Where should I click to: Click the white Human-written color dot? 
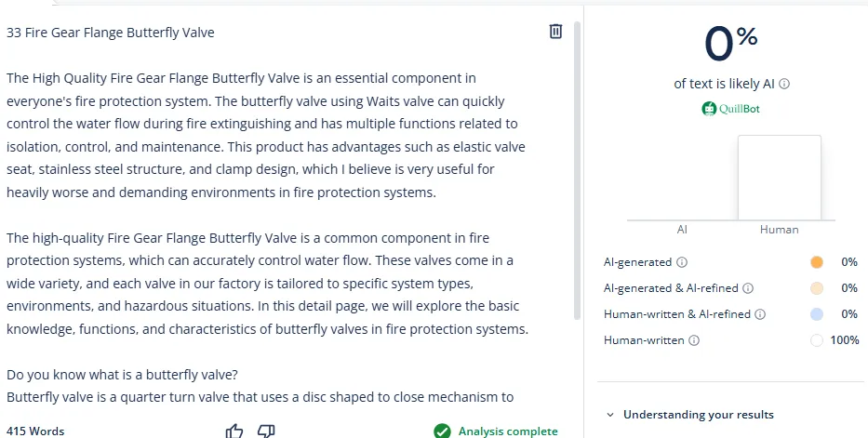point(817,340)
